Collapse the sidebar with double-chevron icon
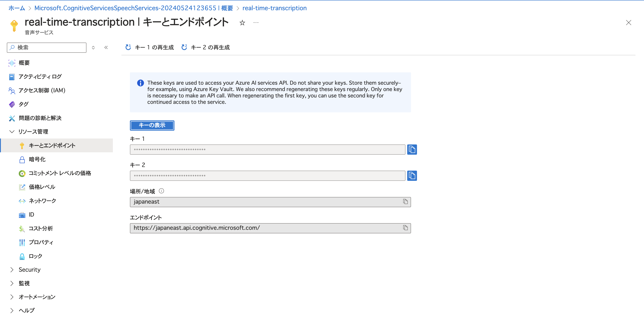Image resolution: width=644 pixels, height=334 pixels. tap(106, 47)
